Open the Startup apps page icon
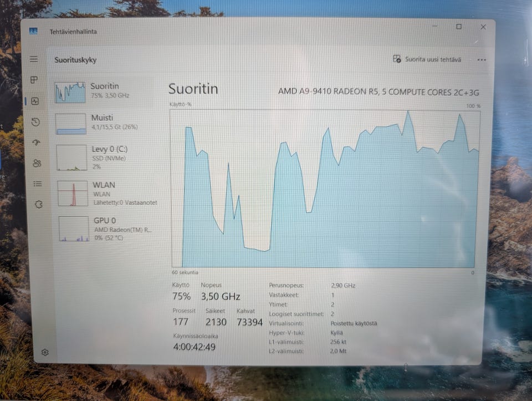 click(x=37, y=143)
